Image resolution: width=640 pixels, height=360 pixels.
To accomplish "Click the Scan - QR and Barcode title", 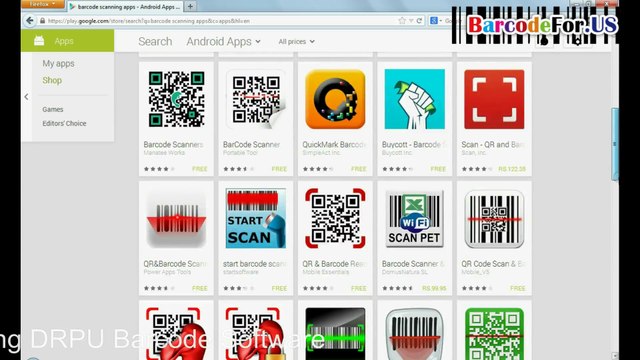I will [x=493, y=144].
